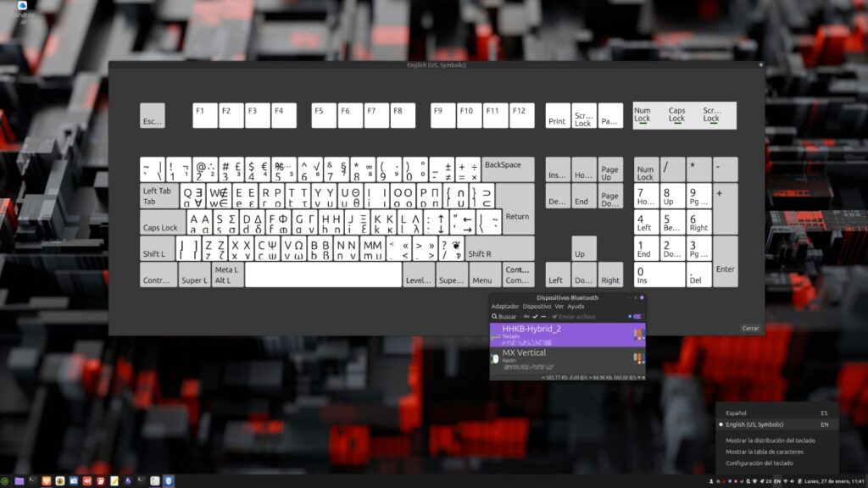Image resolution: width=868 pixels, height=488 pixels.
Task: Click the Cerrar button on keyboard viewer
Action: coord(749,328)
